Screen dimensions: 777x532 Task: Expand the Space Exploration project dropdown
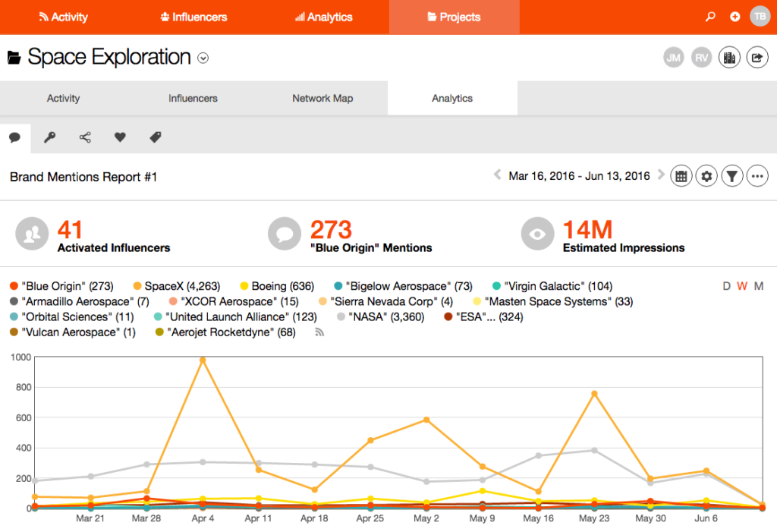[x=203, y=58]
